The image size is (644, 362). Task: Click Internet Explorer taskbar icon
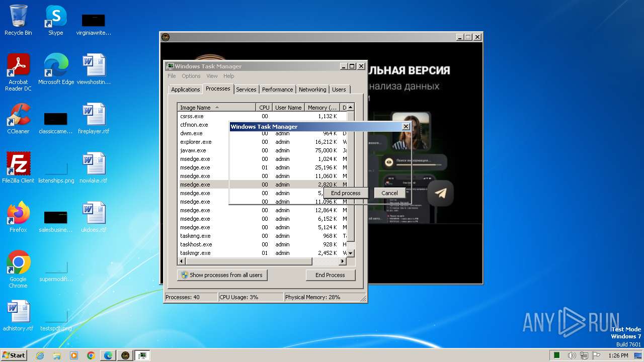[40, 355]
